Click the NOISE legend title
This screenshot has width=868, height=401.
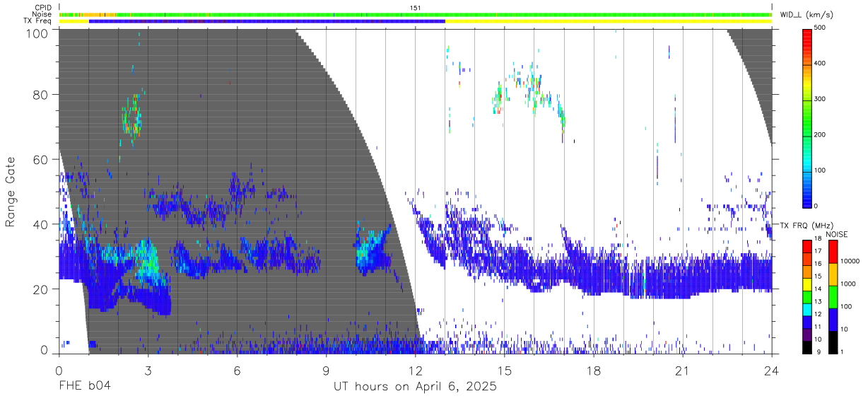837,233
